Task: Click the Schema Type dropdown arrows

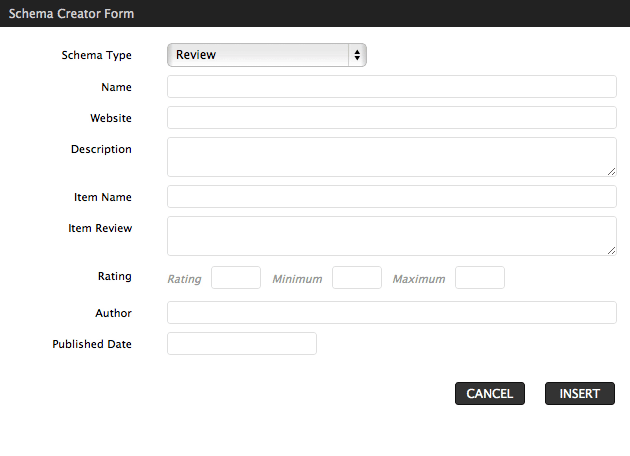Action: tap(357, 55)
